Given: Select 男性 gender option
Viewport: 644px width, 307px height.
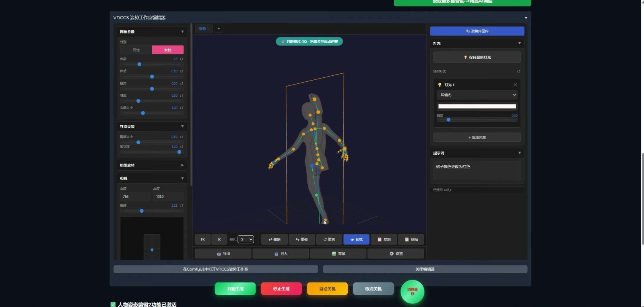Looking at the screenshot, I should [136, 50].
